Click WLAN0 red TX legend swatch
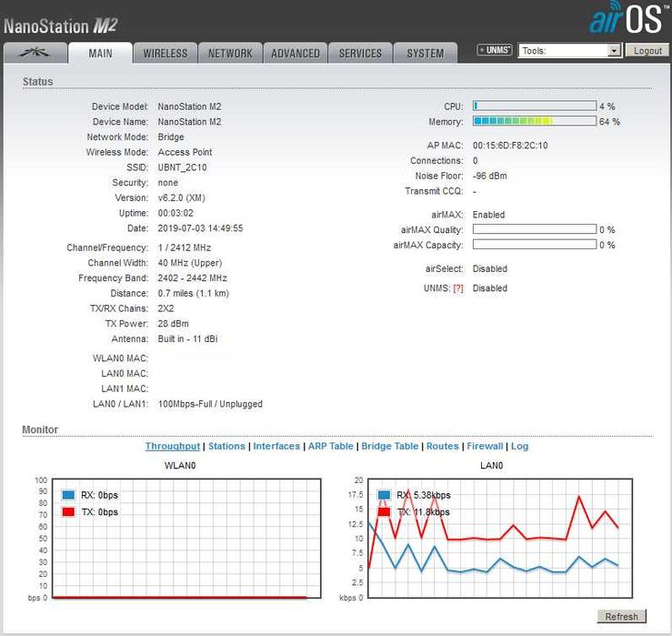 (68, 511)
